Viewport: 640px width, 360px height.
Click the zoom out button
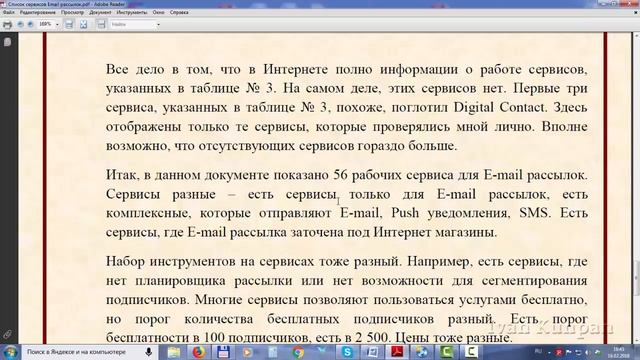click(20, 24)
